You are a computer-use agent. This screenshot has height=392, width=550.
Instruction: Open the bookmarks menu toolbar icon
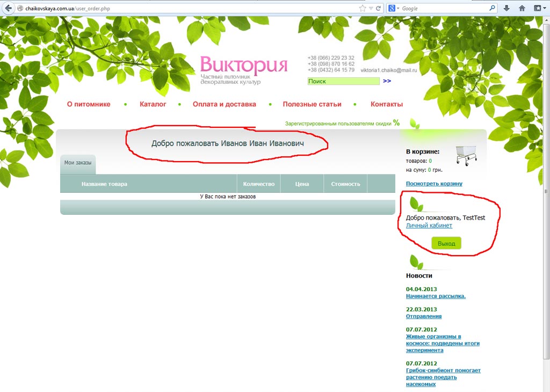pos(537,8)
